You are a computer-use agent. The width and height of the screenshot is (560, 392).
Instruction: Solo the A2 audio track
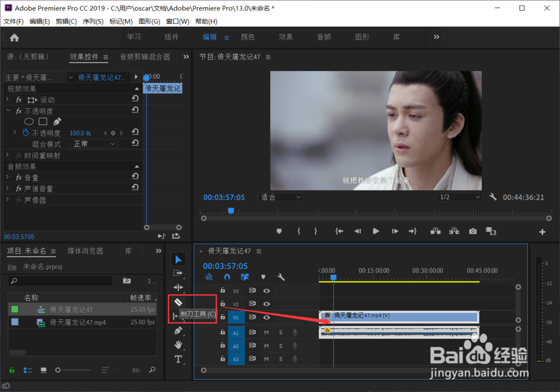[281, 346]
